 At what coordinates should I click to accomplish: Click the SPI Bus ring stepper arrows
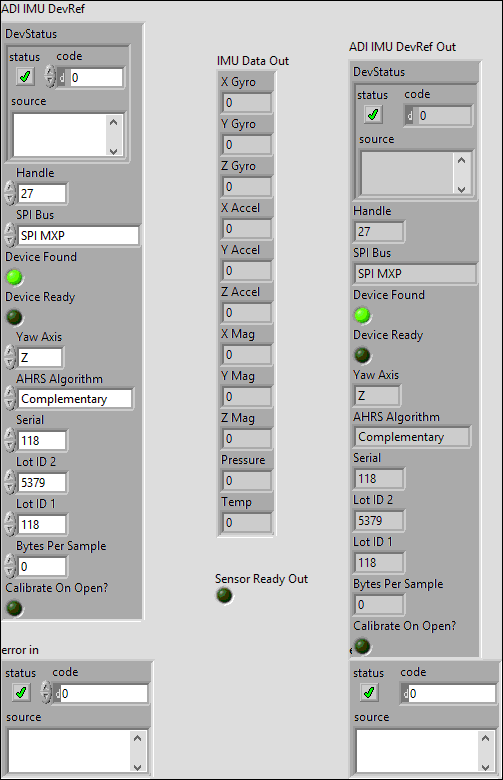point(10,235)
